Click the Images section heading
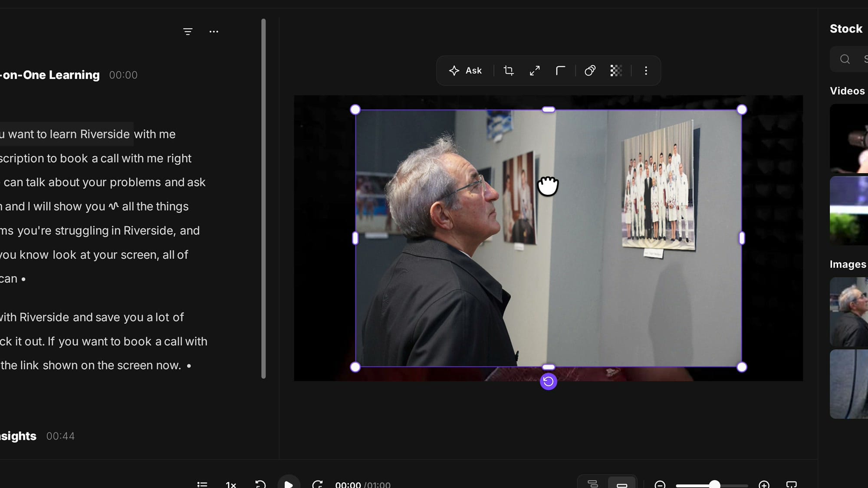This screenshot has width=868, height=488. [x=848, y=264]
